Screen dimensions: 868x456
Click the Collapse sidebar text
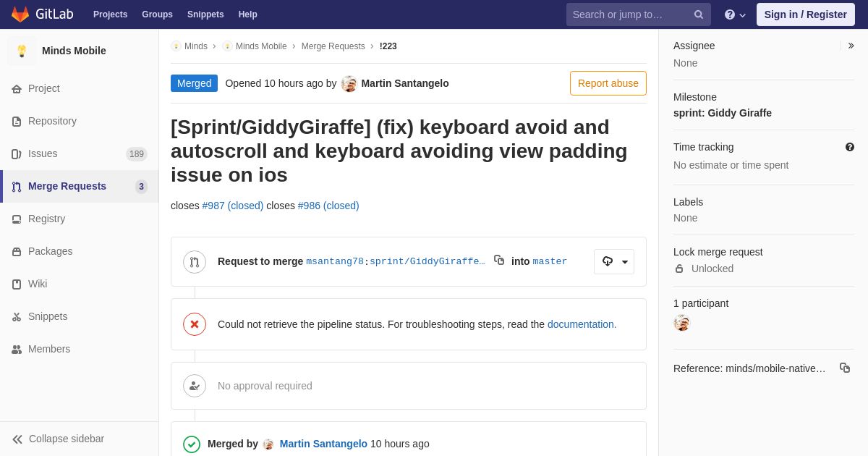(67, 439)
